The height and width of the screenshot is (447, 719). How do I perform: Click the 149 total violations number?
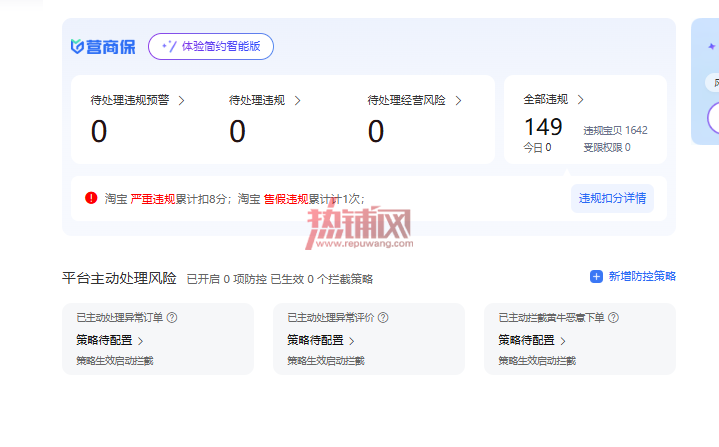543,127
